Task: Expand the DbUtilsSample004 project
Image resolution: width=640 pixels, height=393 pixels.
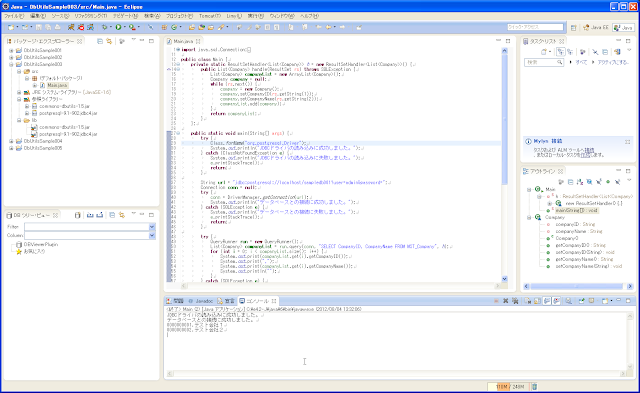Action: point(11,141)
